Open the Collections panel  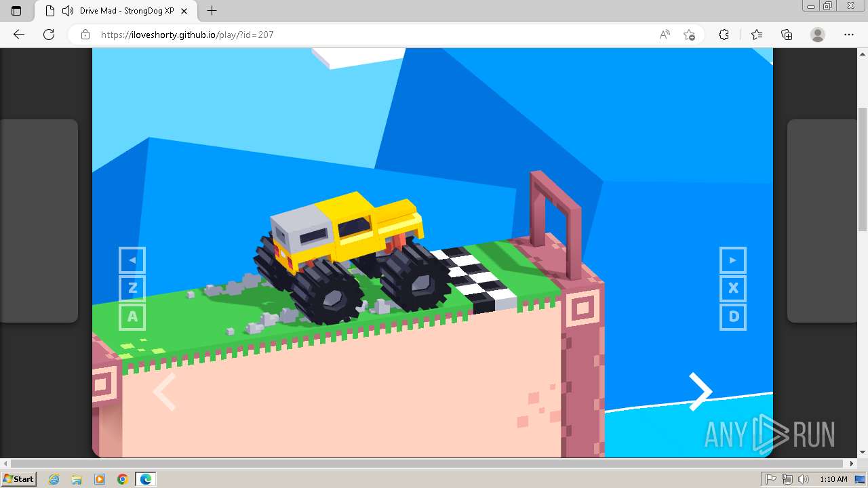point(787,35)
